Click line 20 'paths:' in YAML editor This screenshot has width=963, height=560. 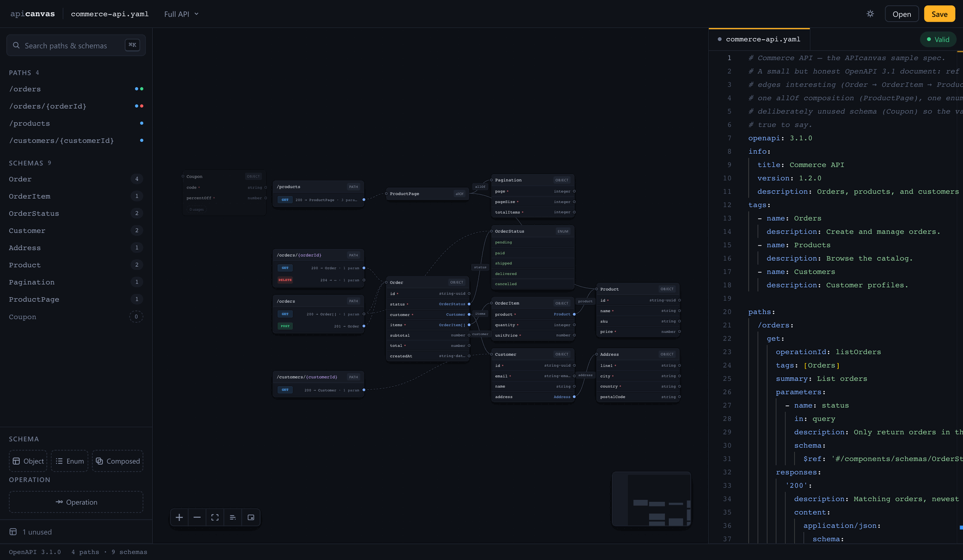[x=761, y=312]
